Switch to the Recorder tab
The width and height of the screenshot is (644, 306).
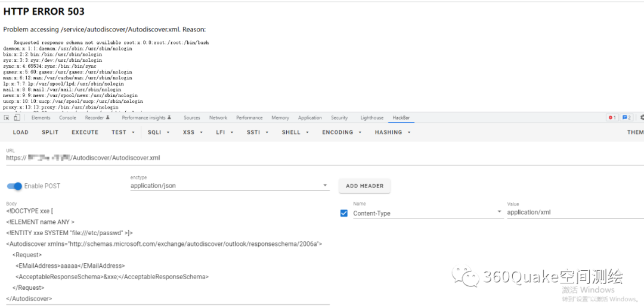(x=97, y=118)
